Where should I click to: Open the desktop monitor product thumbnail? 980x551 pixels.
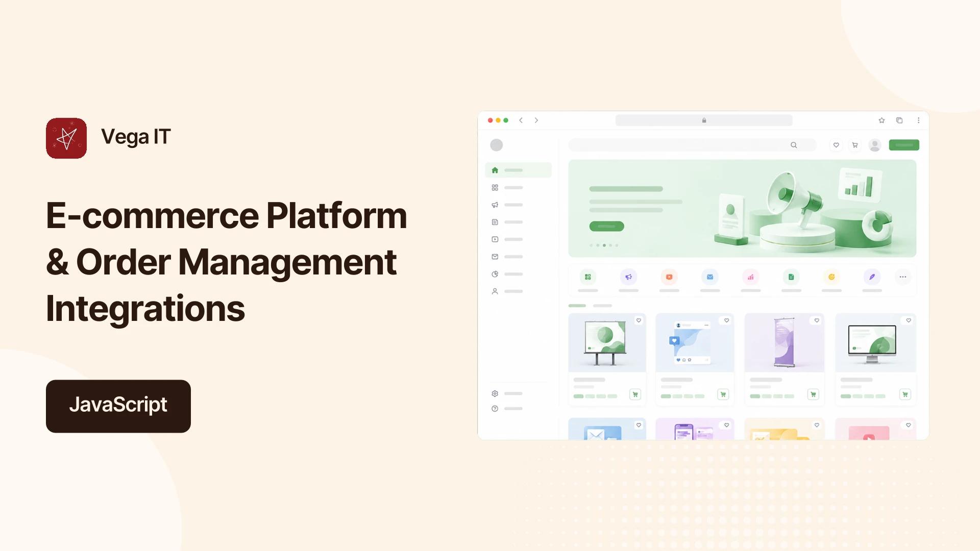875,343
